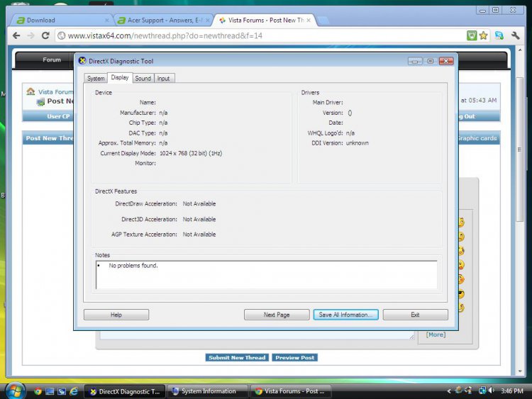The width and height of the screenshot is (532, 399).
Task: Switch to the Download browser tab
Action: (61, 21)
